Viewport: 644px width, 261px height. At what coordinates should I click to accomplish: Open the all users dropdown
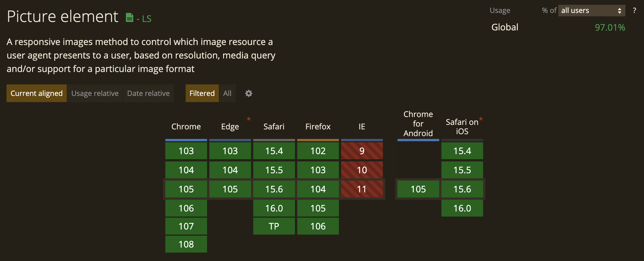click(x=591, y=11)
